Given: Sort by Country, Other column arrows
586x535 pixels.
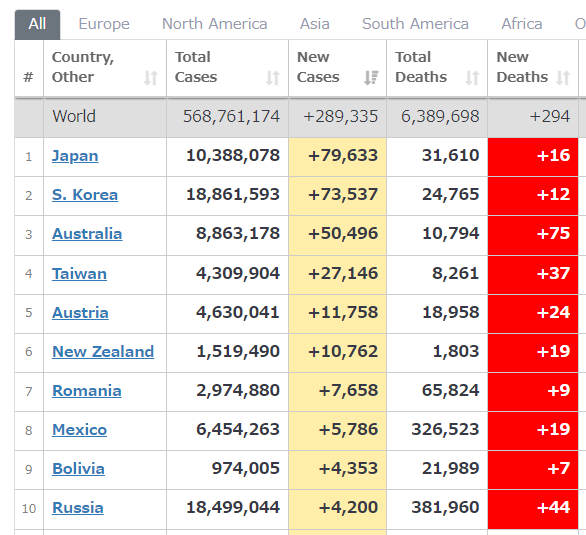Looking at the screenshot, I should coord(151,78).
